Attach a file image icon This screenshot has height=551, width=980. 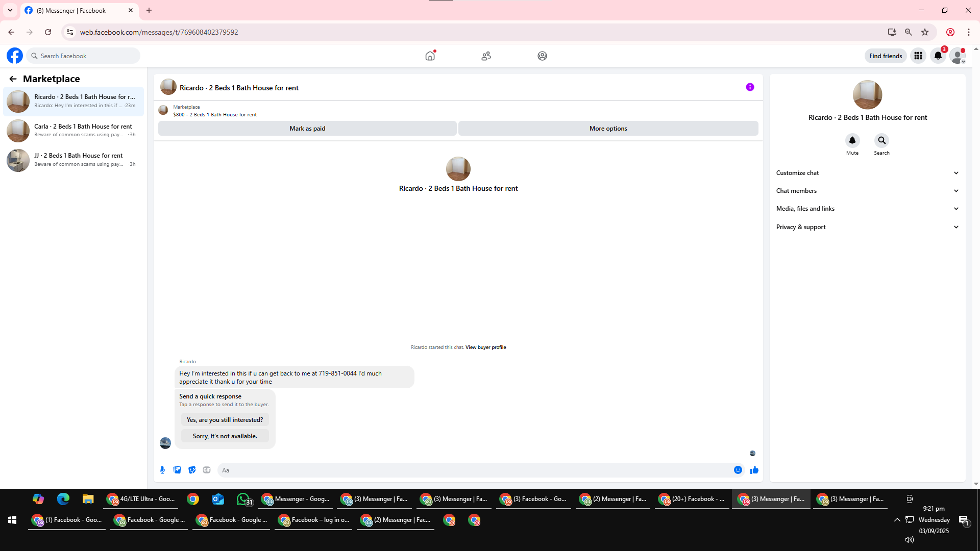click(x=177, y=470)
